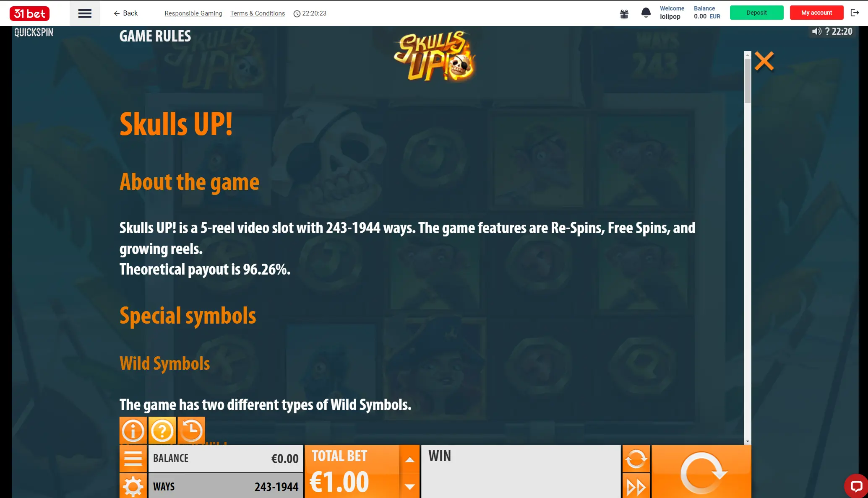Screen dimensions: 868x498
Task: Go Back to previous page
Action: click(x=125, y=13)
